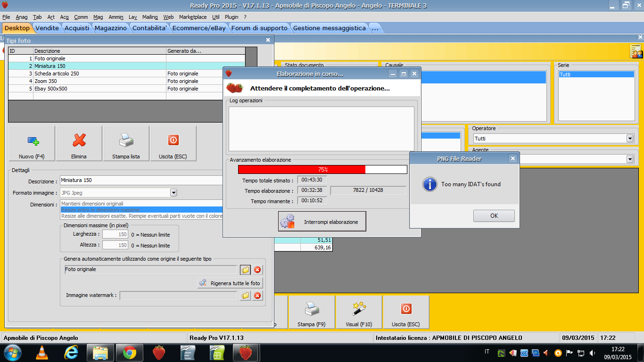This screenshot has height=362, width=644.
Task: Open the Marketplace menu
Action: click(193, 17)
